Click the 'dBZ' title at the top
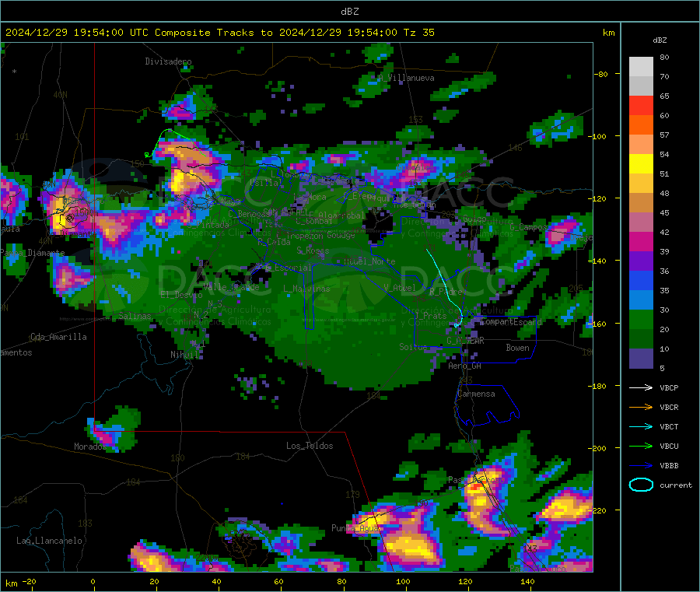Image resolution: width=700 pixels, height=592 pixels. 349,12
